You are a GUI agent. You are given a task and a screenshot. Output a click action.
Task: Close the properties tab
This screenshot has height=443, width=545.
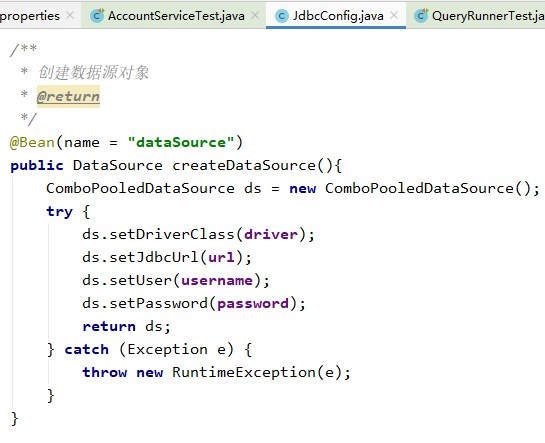click(x=70, y=15)
